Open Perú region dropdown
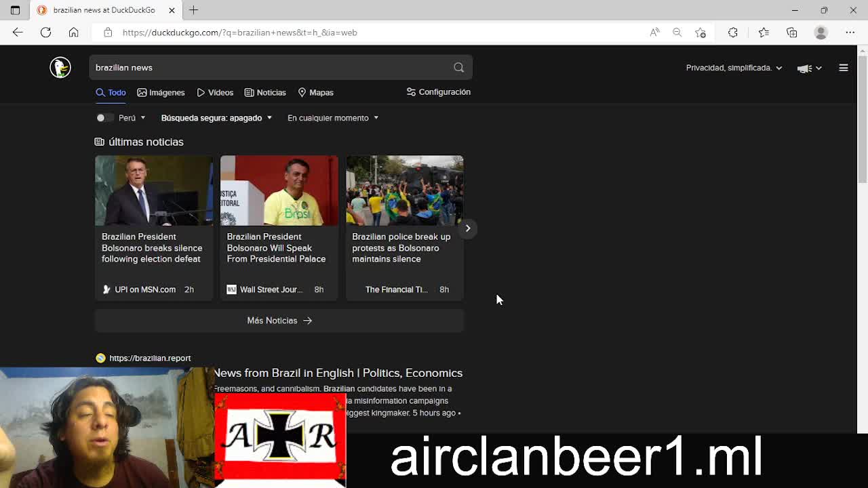Image resolution: width=868 pixels, height=488 pixels. (132, 118)
